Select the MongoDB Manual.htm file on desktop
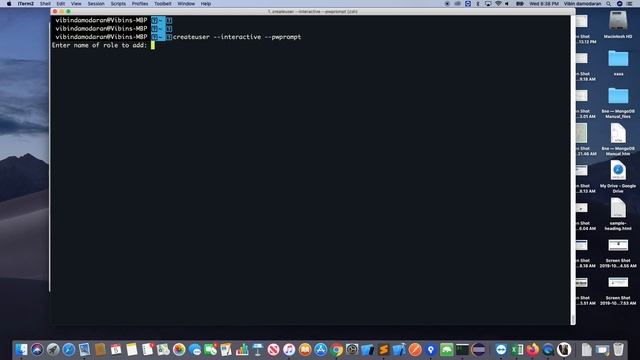 pos(618,140)
